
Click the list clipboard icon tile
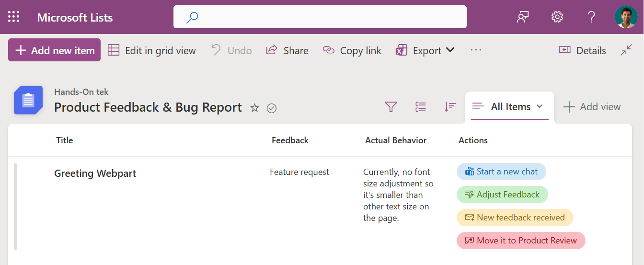[28, 100]
